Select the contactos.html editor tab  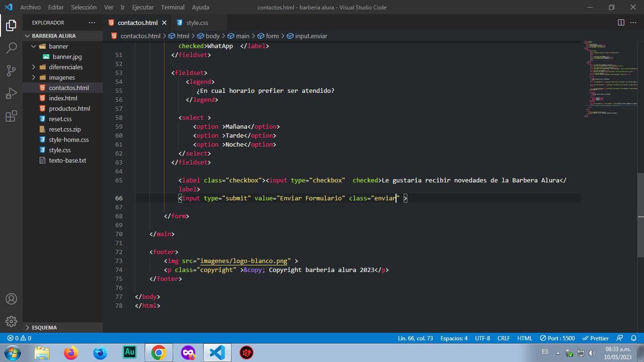click(137, 23)
